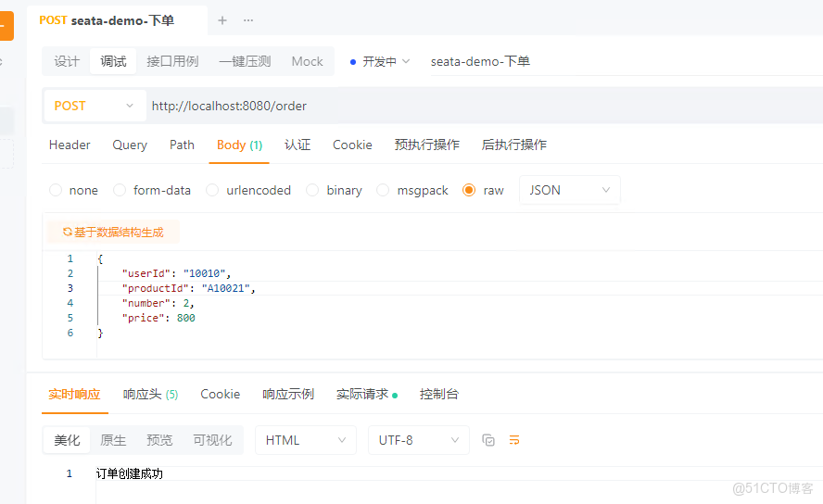Viewport: 823px width, 504px height.
Task: Select the 可视化 response view
Action: (212, 440)
